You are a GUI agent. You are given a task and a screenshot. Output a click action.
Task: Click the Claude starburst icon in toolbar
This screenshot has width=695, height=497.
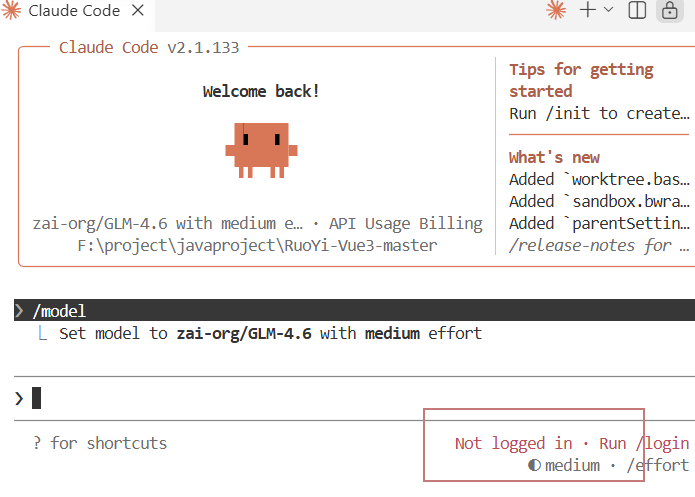tap(556, 10)
